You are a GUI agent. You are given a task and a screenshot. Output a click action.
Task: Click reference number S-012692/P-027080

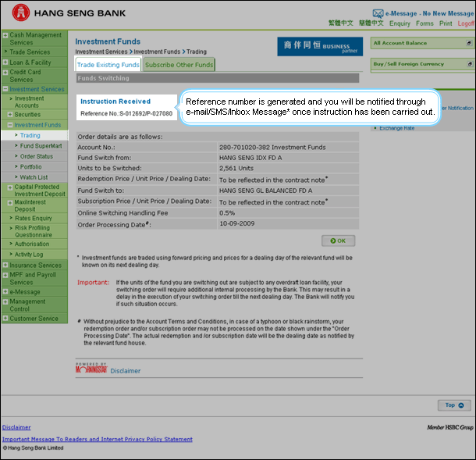pos(146,113)
